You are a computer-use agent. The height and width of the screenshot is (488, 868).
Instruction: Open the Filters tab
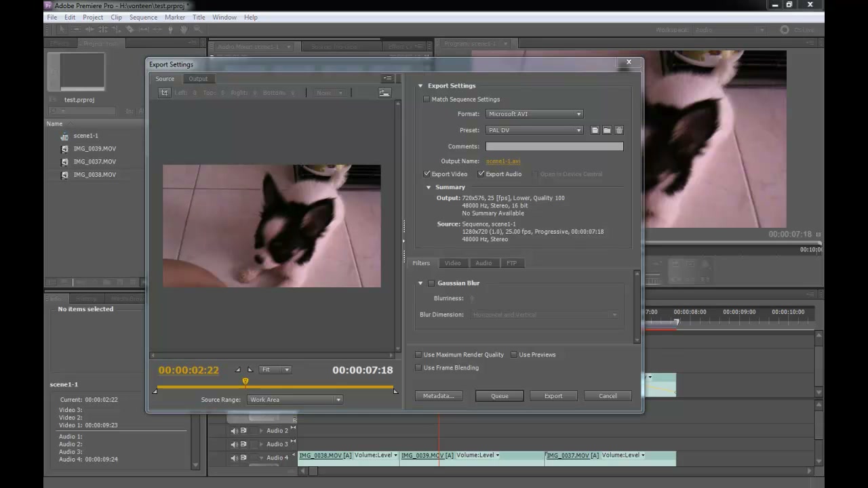[421, 263]
